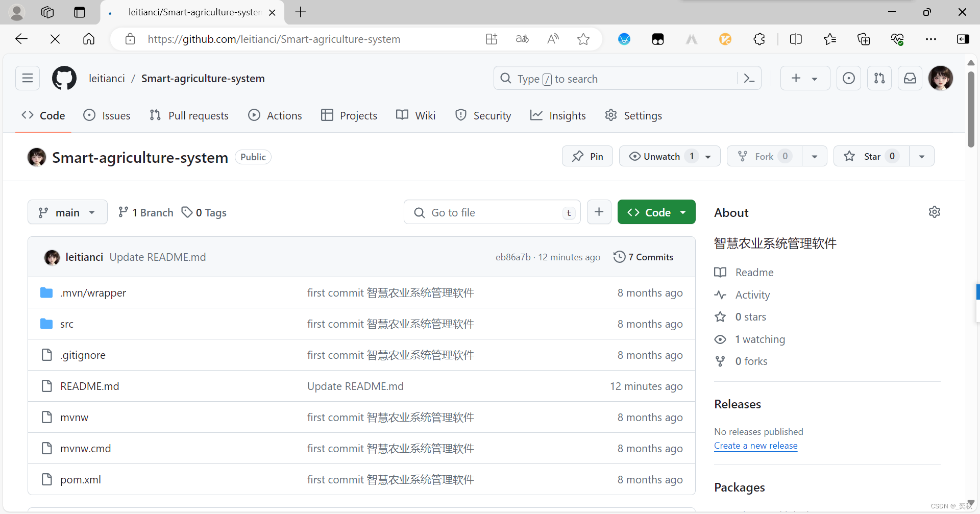Click Create a new release link
This screenshot has width=980, height=514.
point(755,445)
